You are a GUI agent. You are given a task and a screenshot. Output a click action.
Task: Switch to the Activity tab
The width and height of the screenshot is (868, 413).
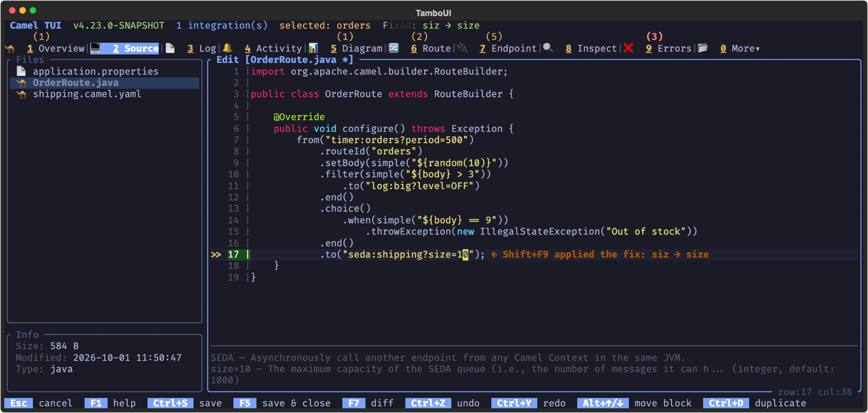[x=273, y=48]
